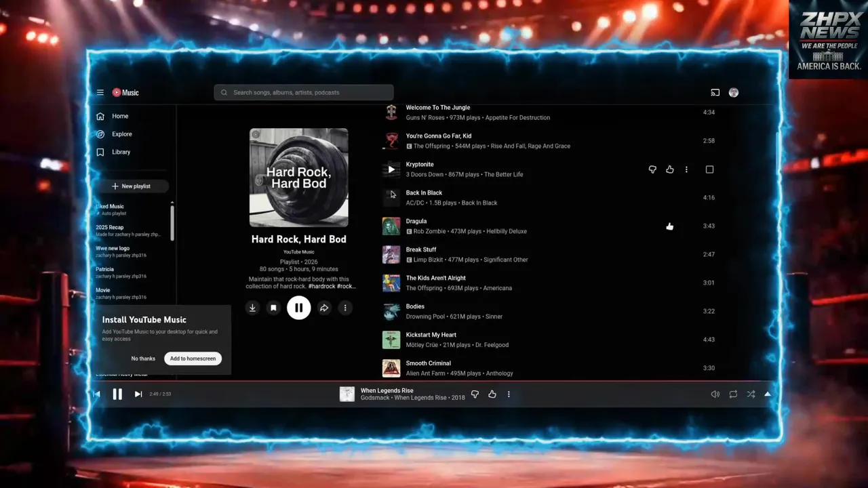Open playlist more options three-dot menu
Viewport: 868px width, 488px height.
click(x=345, y=308)
